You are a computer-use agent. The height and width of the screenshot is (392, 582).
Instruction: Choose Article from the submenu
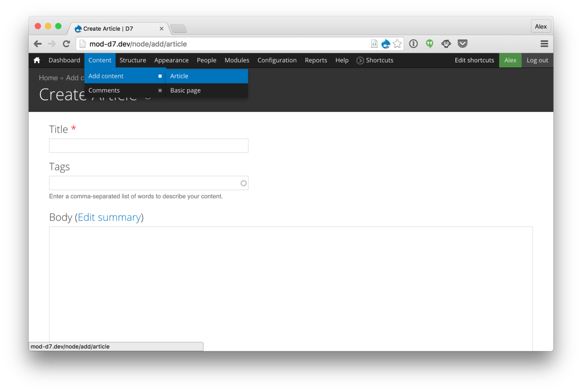coord(207,76)
